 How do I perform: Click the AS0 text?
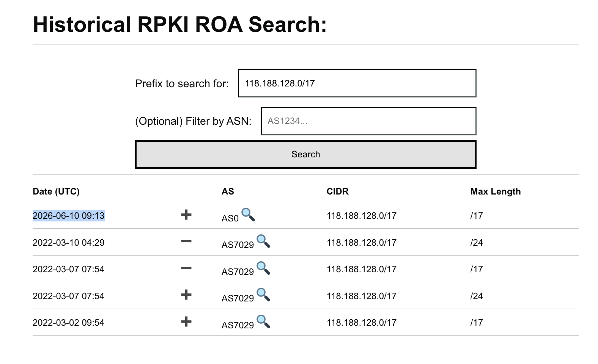(x=230, y=218)
